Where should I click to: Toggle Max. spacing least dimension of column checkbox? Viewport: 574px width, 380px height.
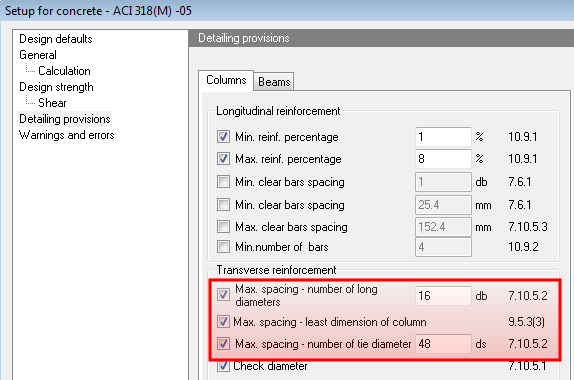click(223, 322)
